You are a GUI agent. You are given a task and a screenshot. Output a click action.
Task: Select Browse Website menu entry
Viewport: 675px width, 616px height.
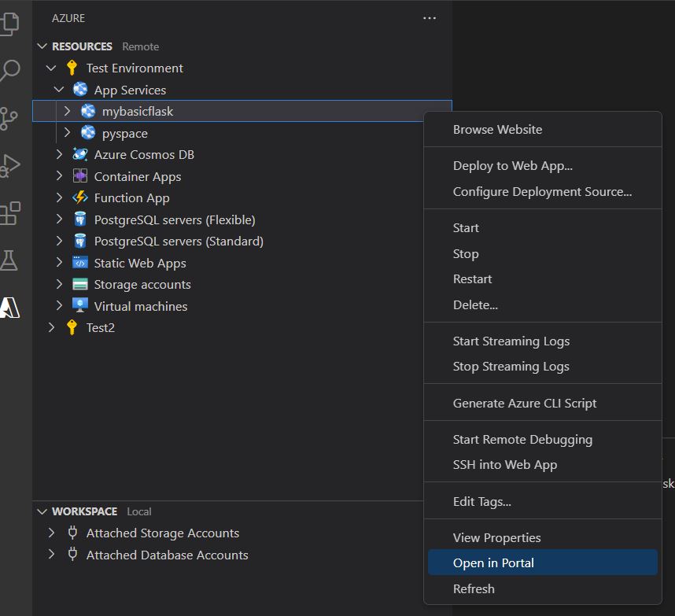click(497, 129)
